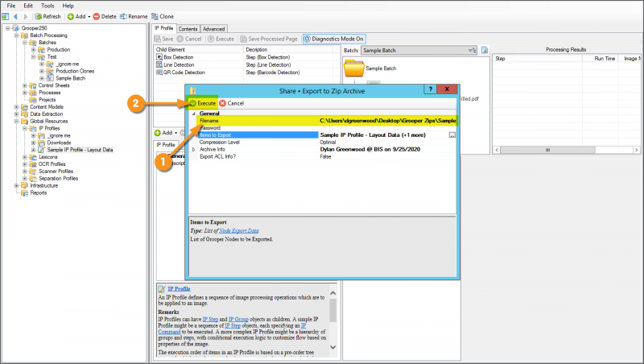Select the Items to Export property
This screenshot has height=364, width=644.
point(258,134)
